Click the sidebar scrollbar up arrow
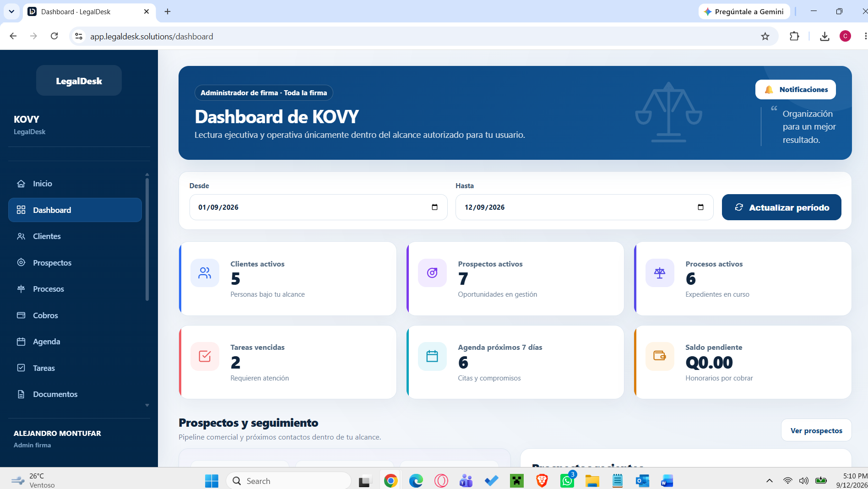868x489 pixels. [x=147, y=174]
